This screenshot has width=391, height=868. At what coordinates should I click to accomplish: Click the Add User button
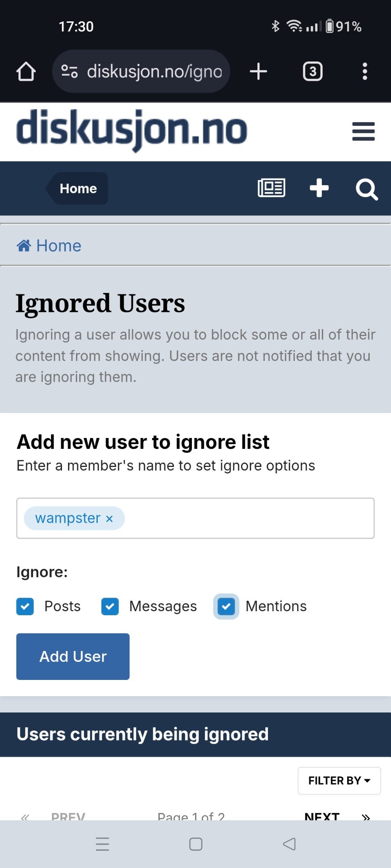click(73, 657)
